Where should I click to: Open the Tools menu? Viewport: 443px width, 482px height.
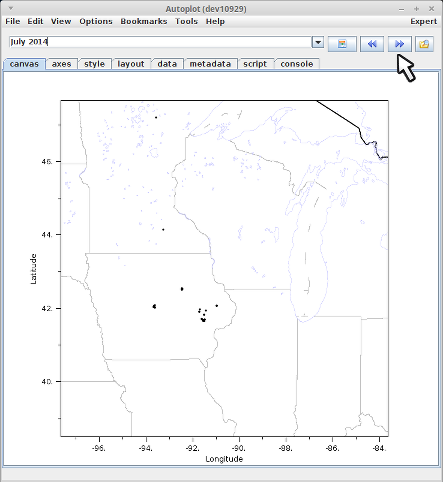point(186,21)
